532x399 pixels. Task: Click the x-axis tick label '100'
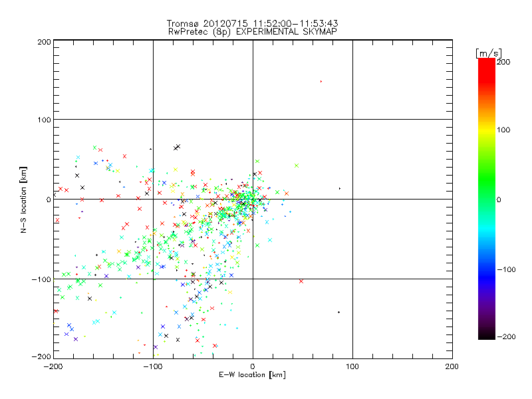(x=352, y=366)
